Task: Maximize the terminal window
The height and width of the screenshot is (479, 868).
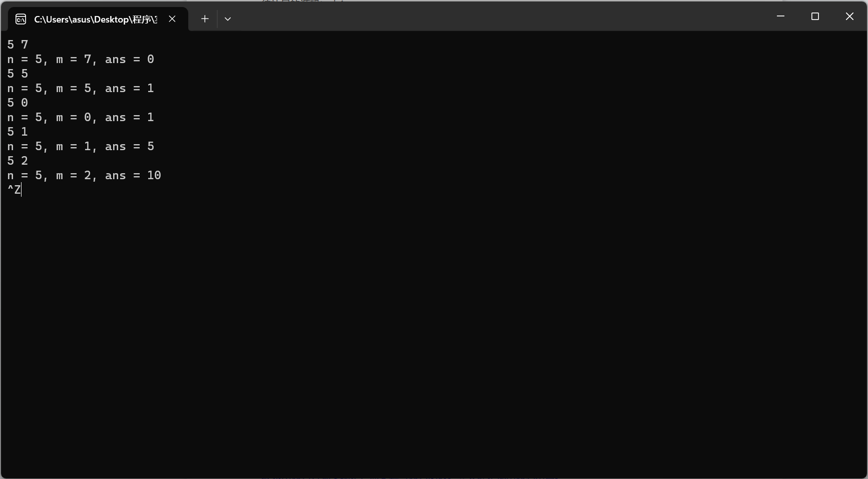Action: tap(815, 17)
